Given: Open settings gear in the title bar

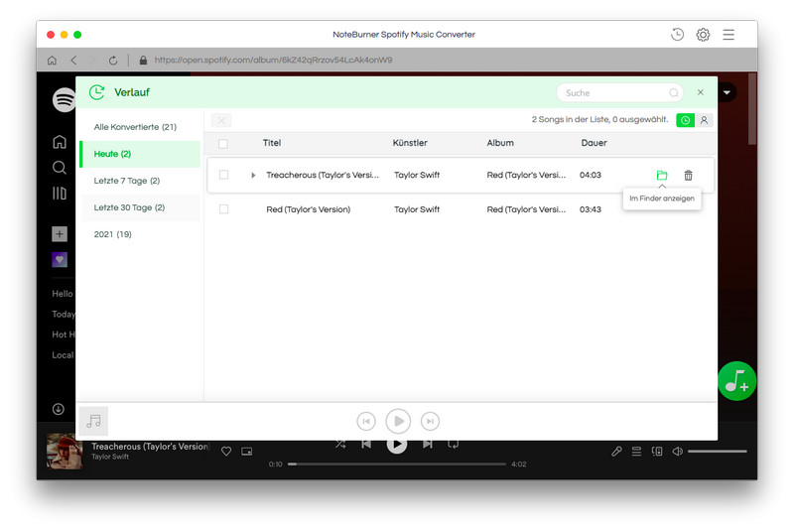Looking at the screenshot, I should tap(703, 35).
